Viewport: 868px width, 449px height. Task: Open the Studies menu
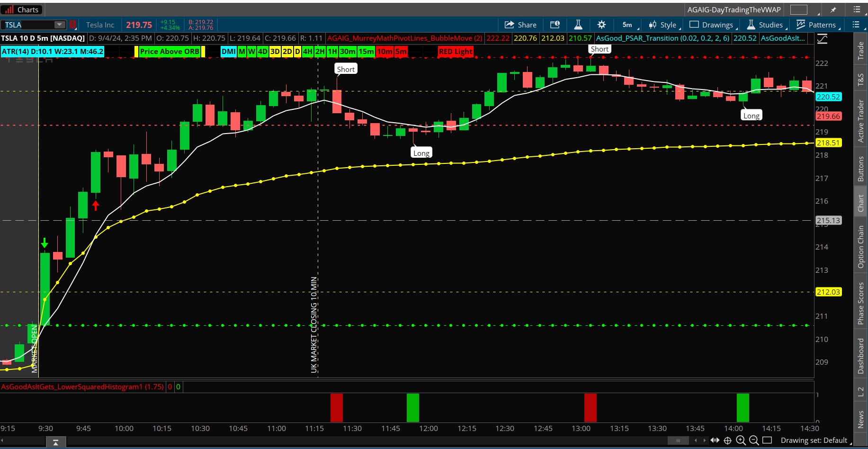765,25
